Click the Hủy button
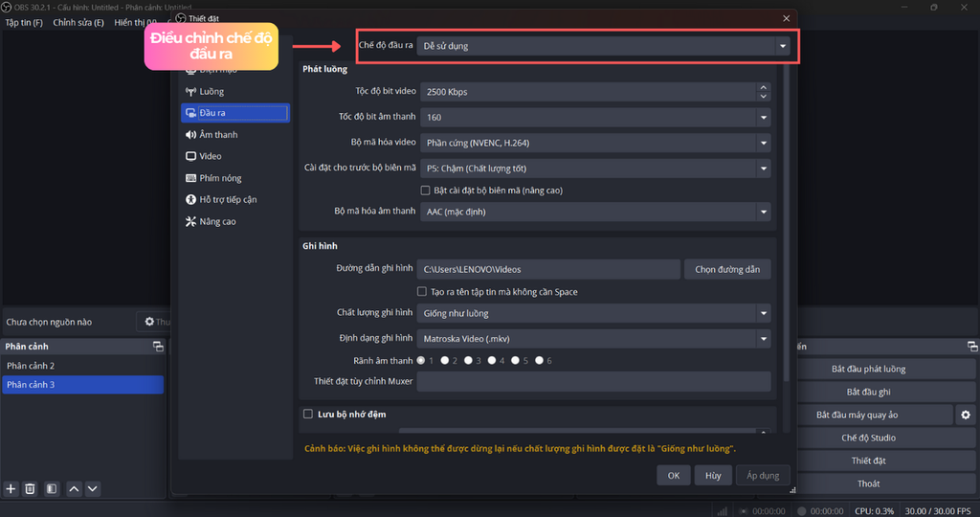Image resolution: width=980 pixels, height=517 pixels. coord(713,475)
